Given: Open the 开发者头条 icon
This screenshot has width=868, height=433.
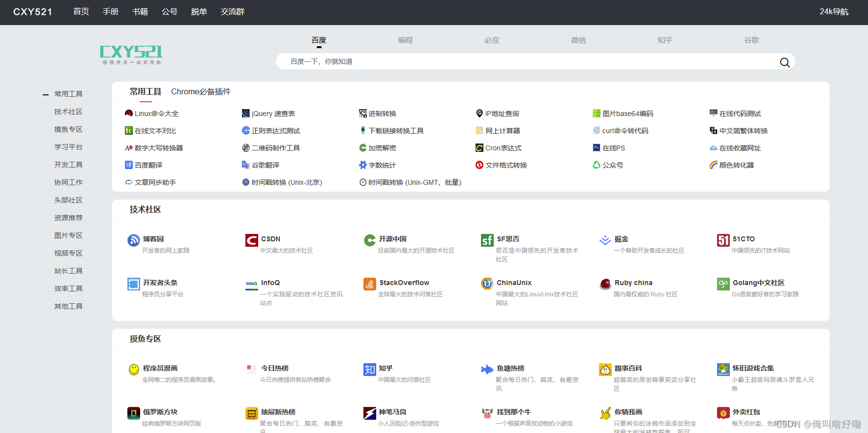Looking at the screenshot, I should [134, 284].
